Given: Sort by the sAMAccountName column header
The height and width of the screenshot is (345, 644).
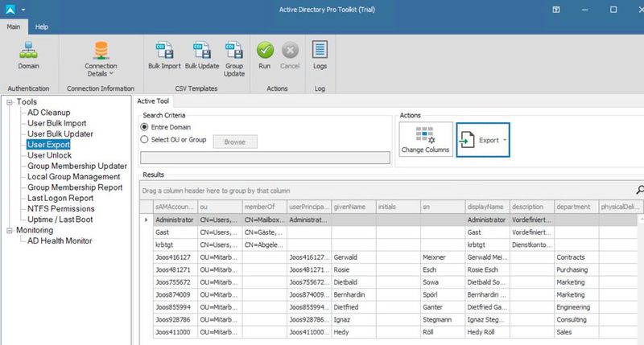Looking at the screenshot, I should 175,207.
